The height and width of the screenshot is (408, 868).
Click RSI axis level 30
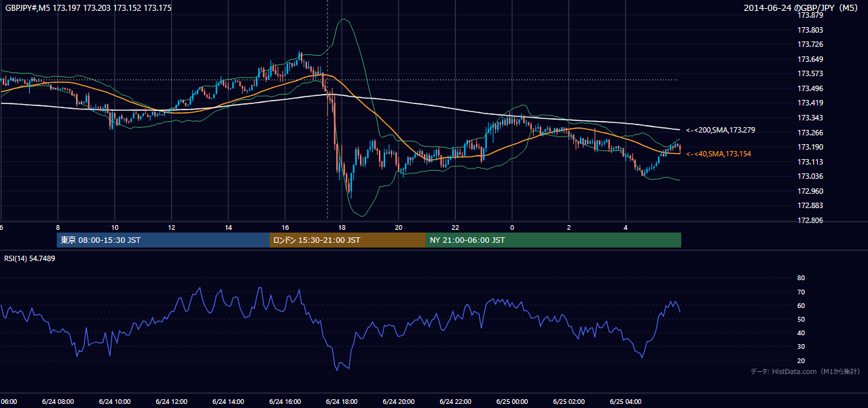pos(801,347)
